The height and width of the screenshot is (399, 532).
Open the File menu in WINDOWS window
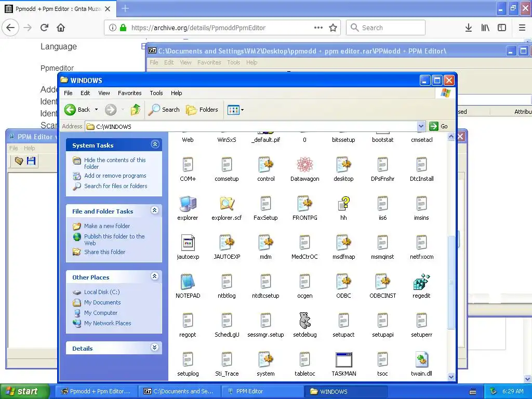point(68,93)
